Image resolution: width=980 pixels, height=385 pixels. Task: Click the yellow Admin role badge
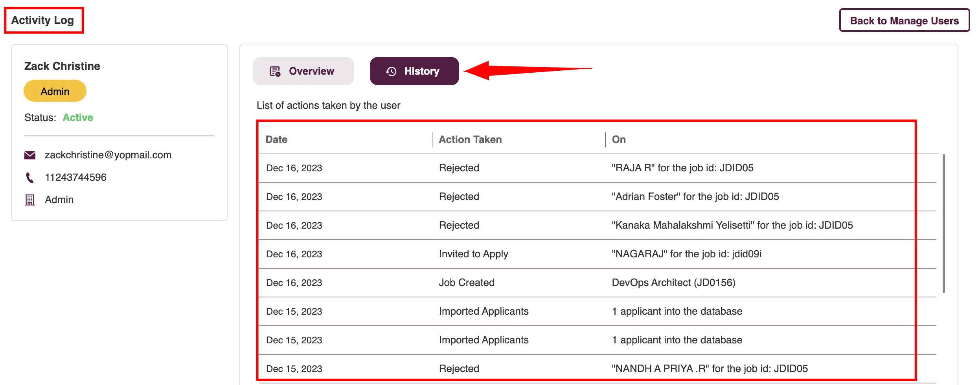[55, 91]
